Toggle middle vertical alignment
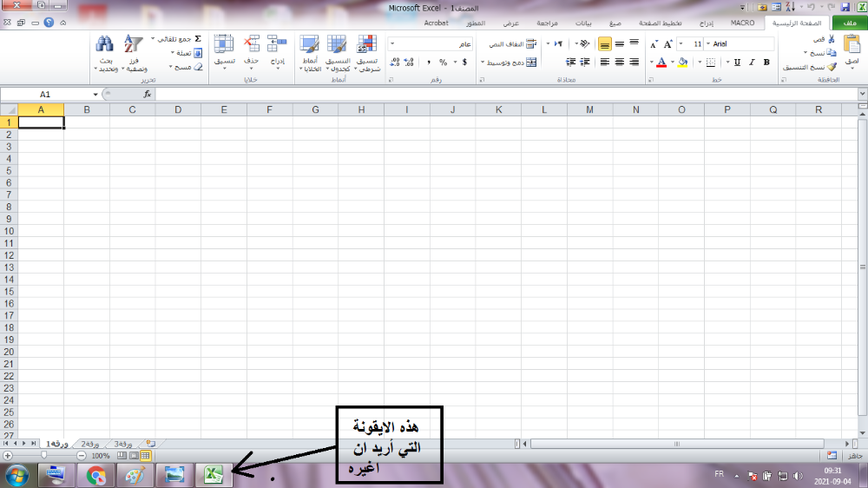The height and width of the screenshot is (488, 868). tap(620, 43)
